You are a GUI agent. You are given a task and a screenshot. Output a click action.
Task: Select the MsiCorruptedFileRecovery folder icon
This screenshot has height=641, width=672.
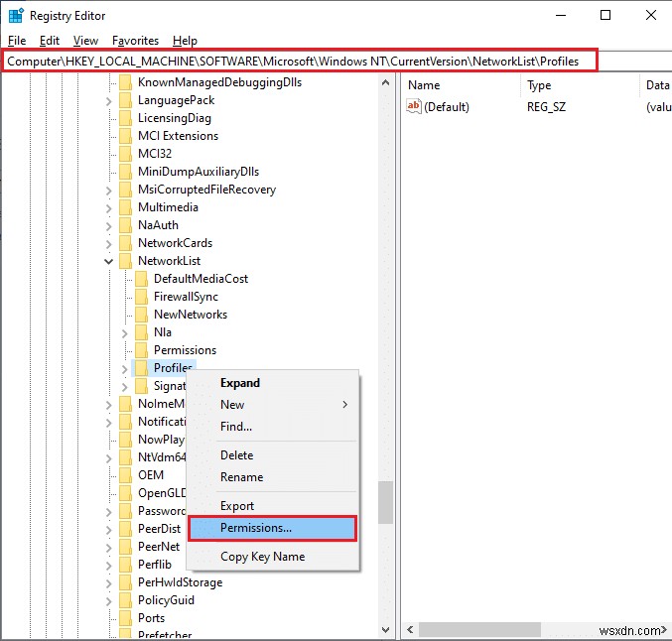(x=126, y=190)
